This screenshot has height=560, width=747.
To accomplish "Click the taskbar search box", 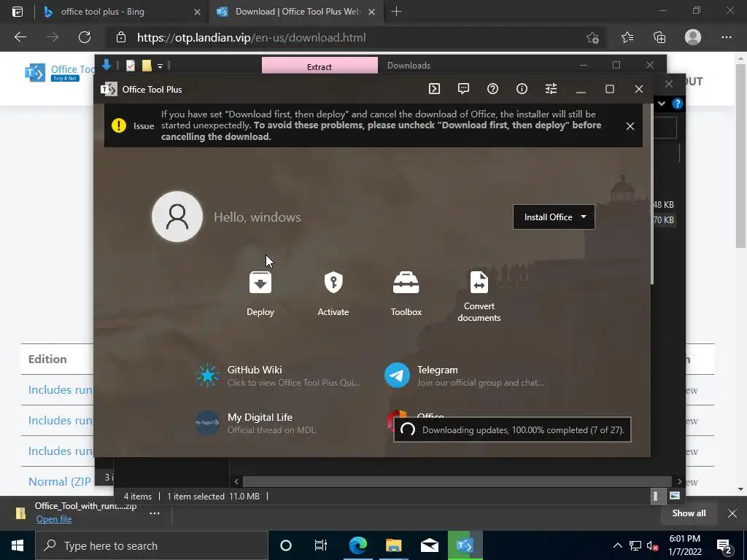I will point(152,545).
